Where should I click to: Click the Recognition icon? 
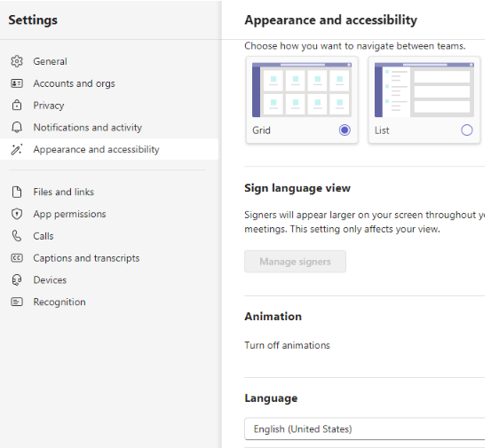(x=17, y=302)
